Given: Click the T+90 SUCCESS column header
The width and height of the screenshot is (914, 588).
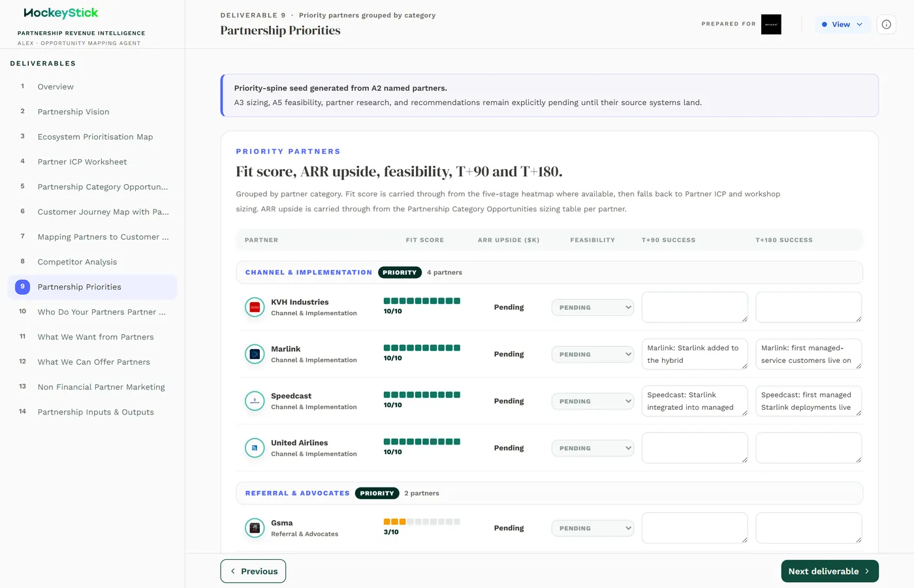Looking at the screenshot, I should coord(669,240).
